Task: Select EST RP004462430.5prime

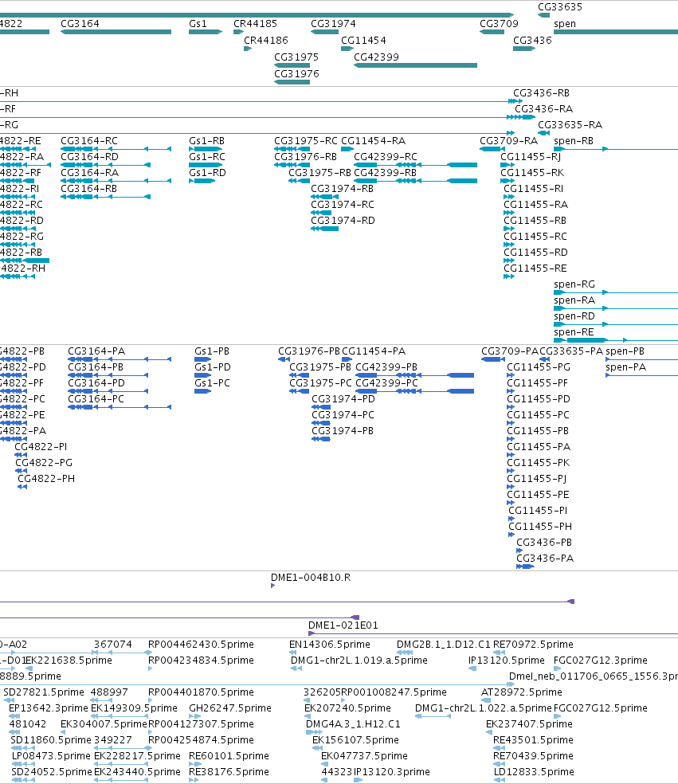Action: [x=201, y=645]
